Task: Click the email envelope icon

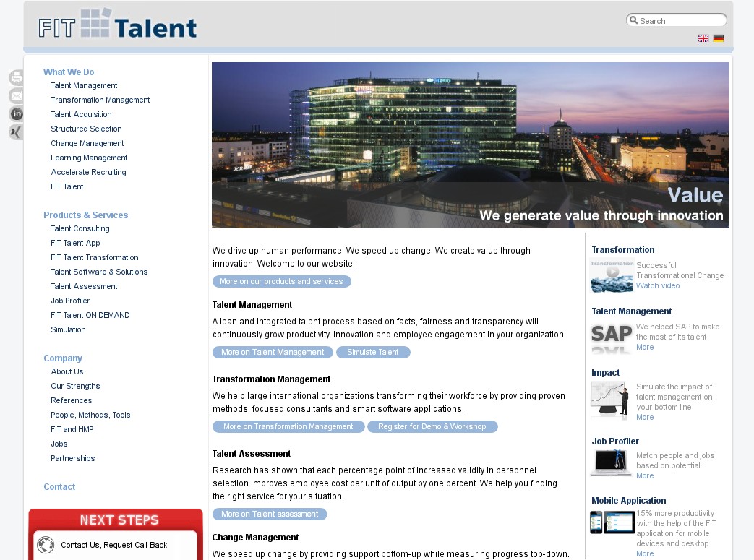Action: tap(17, 95)
